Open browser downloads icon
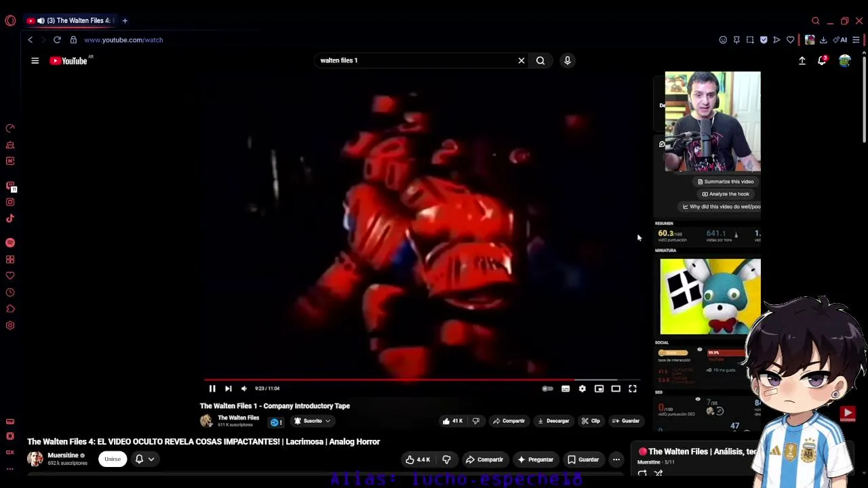This screenshot has height=488, width=868. pyautogui.click(x=823, y=40)
